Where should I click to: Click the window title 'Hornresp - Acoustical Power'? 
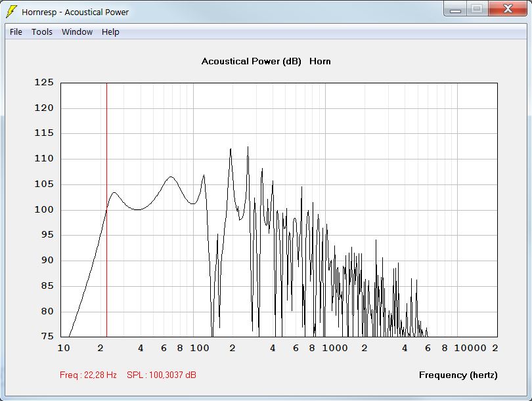76,12
